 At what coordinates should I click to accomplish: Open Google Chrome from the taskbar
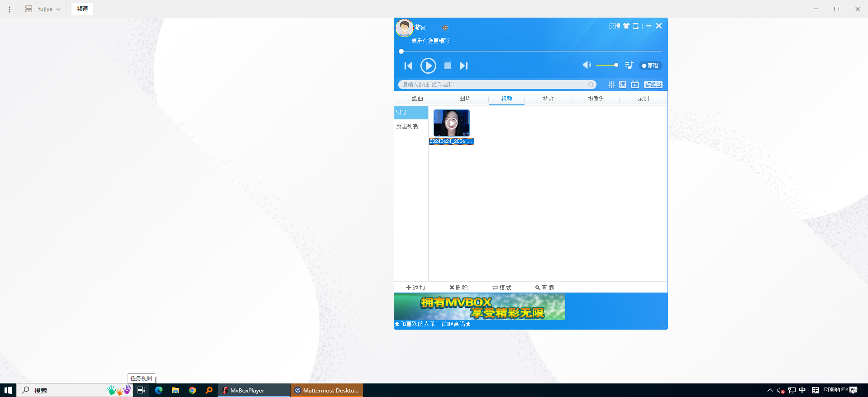[192, 390]
